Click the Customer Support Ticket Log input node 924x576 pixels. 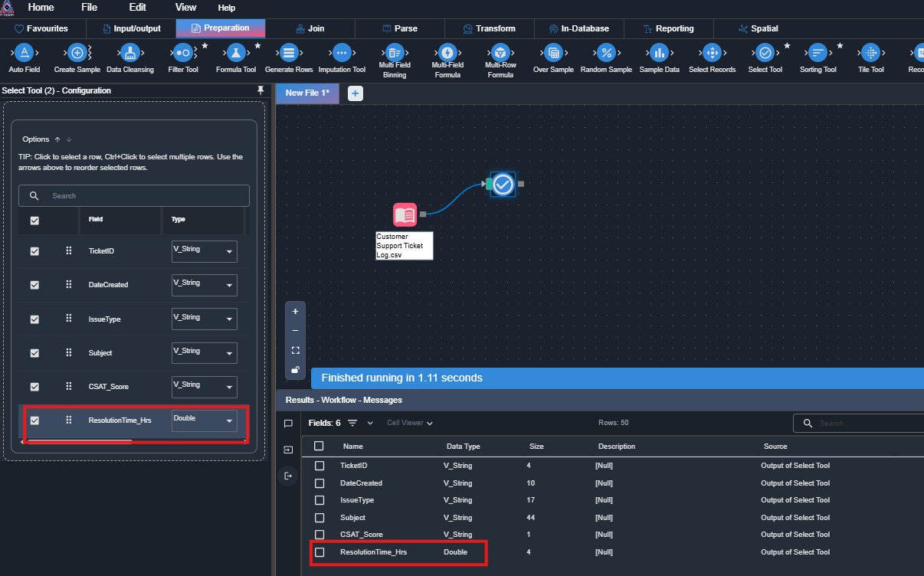click(x=405, y=215)
